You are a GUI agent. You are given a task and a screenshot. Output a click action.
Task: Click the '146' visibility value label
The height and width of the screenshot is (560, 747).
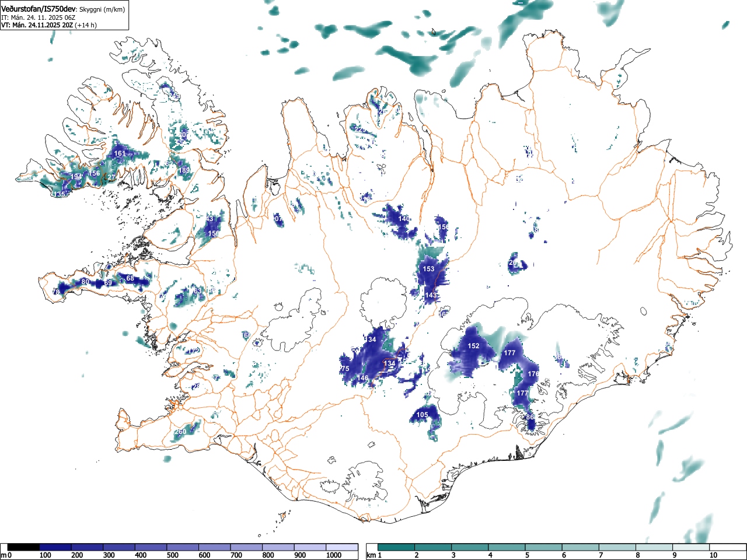click(x=363, y=378)
